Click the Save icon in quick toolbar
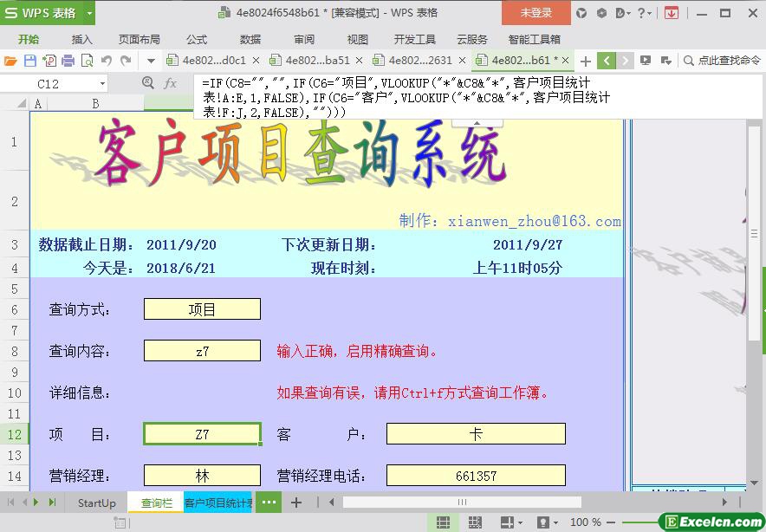Image resolution: width=766 pixels, height=532 pixels. tap(29, 61)
